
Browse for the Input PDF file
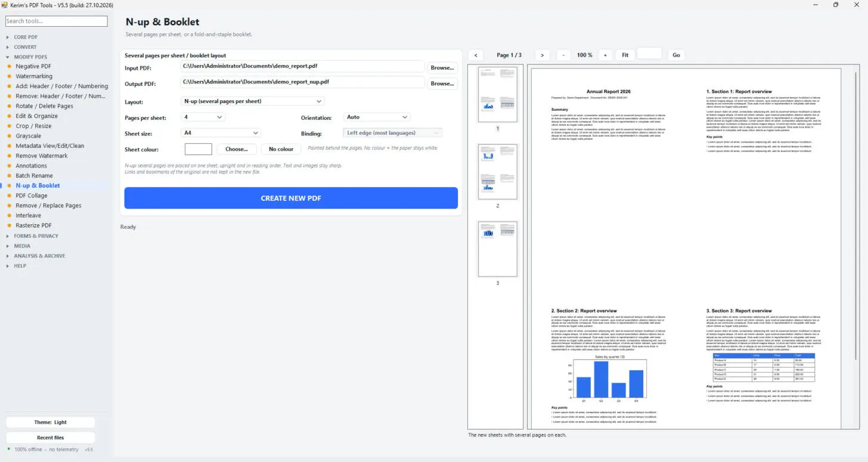tap(442, 68)
